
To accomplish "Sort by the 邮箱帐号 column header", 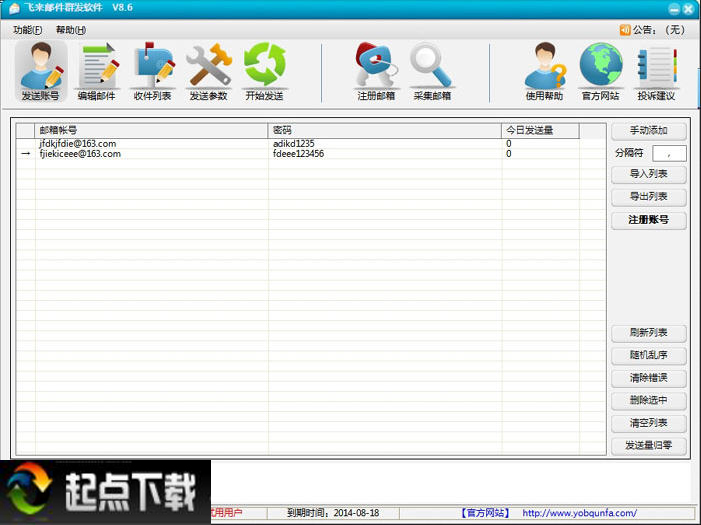I will coord(151,131).
